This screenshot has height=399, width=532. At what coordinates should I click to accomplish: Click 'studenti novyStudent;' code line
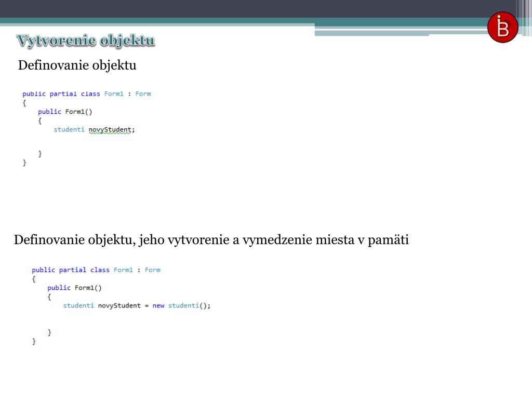95,129
